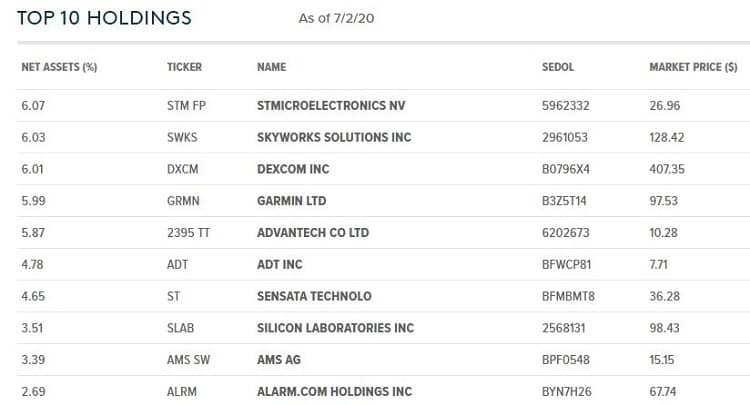The height and width of the screenshot is (405, 750).
Task: Click the STM FP ticker cell
Action: [186, 106]
